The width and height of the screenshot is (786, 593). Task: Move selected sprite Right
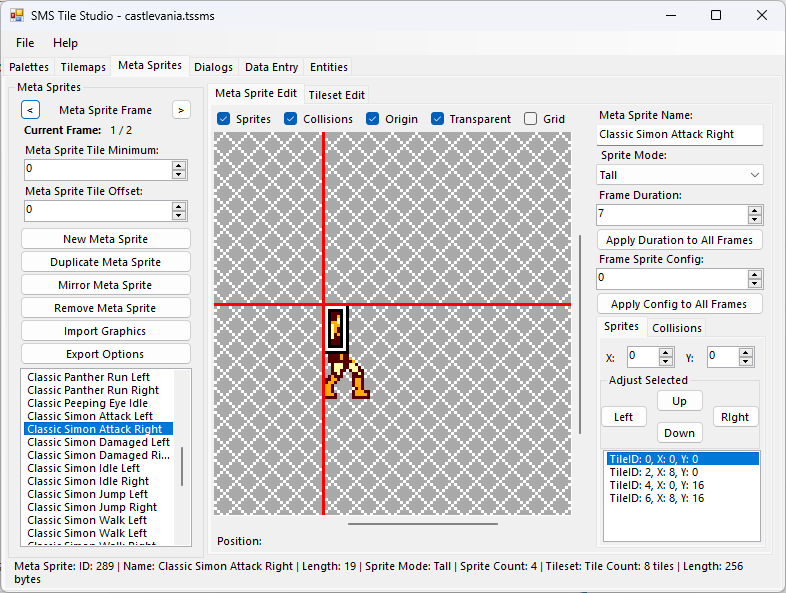pos(735,417)
